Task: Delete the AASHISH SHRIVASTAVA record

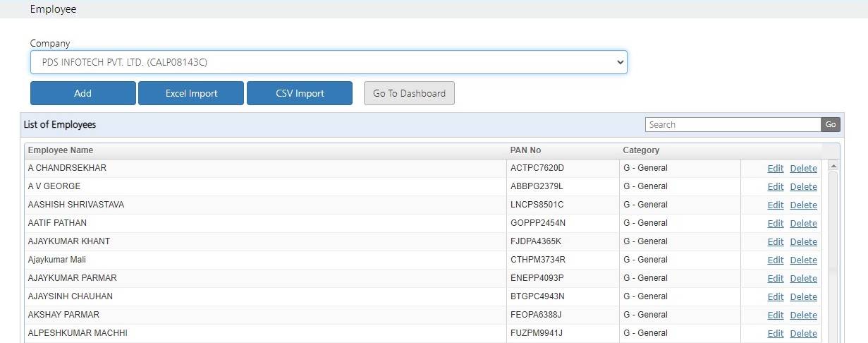Action: [x=804, y=205]
